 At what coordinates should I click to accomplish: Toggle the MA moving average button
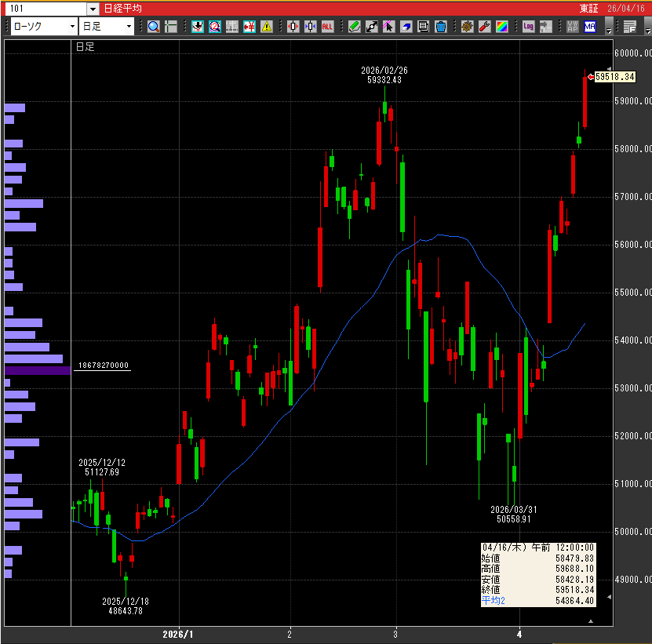tap(590, 27)
